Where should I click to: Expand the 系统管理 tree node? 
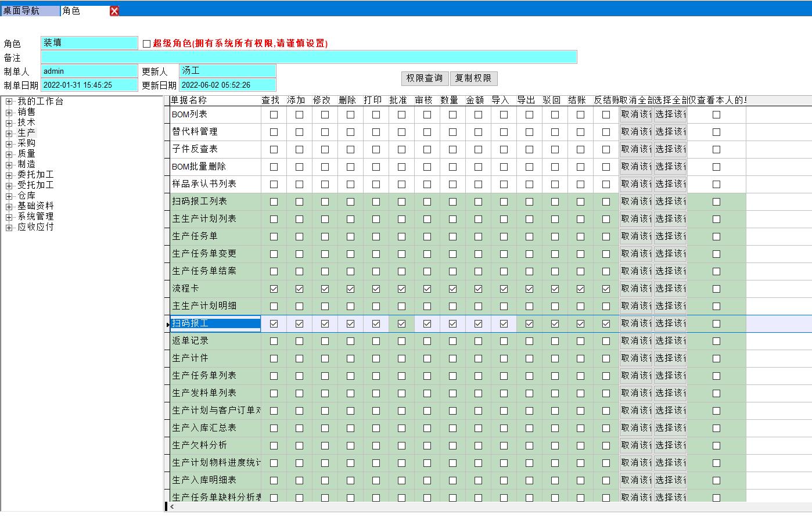coord(9,217)
